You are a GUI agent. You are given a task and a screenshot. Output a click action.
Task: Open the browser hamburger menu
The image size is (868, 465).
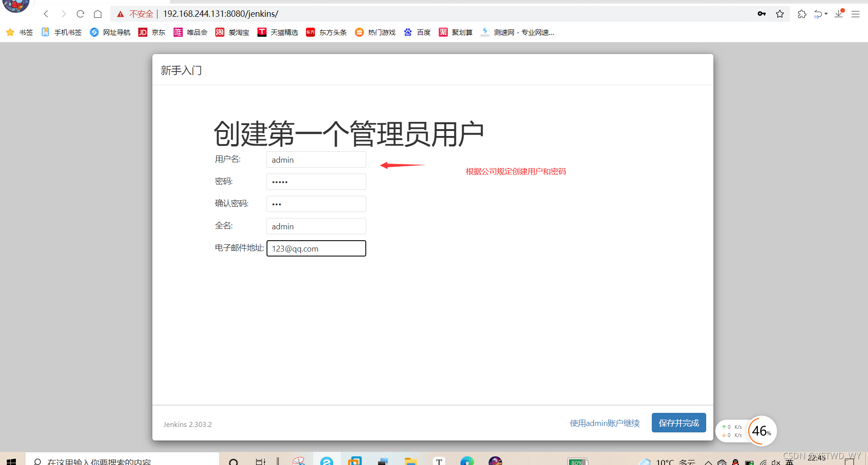point(856,14)
